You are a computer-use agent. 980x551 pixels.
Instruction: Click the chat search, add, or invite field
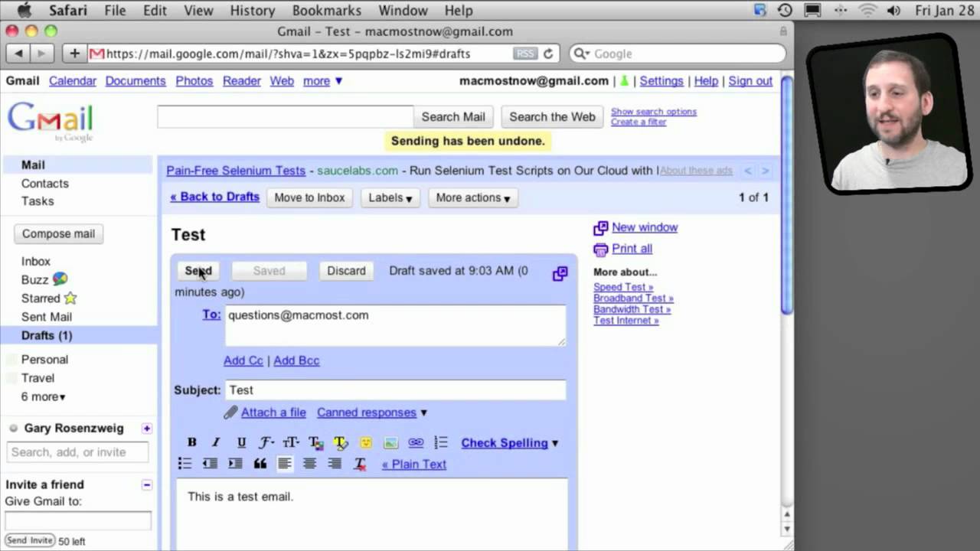click(x=77, y=452)
